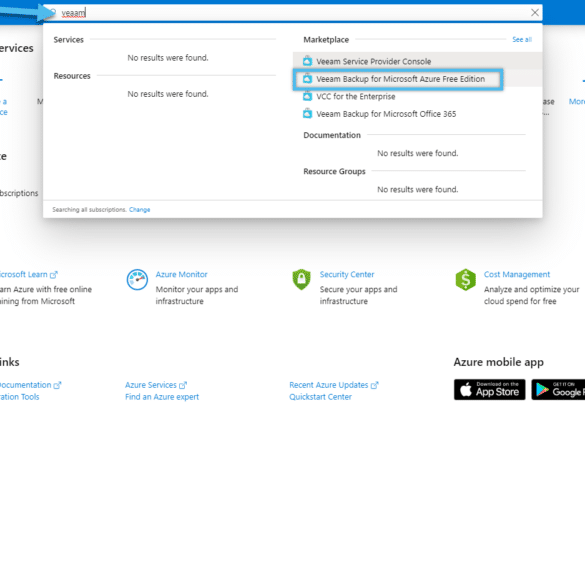This screenshot has height=585, width=585.
Task: Click the magnifier search icon
Action: (53, 13)
